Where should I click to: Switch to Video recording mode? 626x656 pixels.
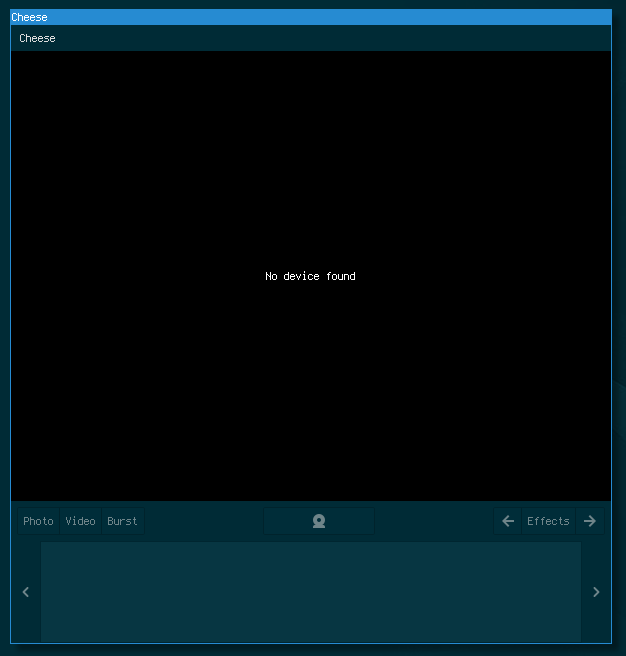pyautogui.click(x=80, y=521)
